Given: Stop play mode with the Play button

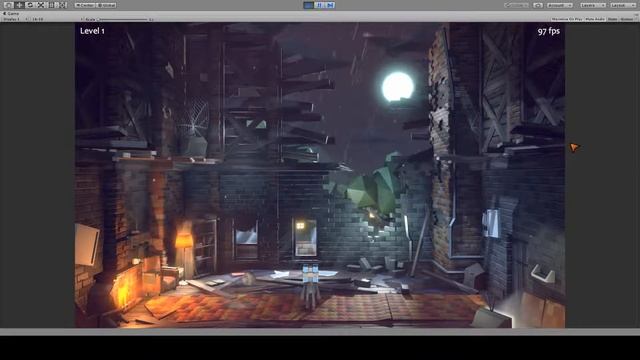Looking at the screenshot, I should click(309, 5).
